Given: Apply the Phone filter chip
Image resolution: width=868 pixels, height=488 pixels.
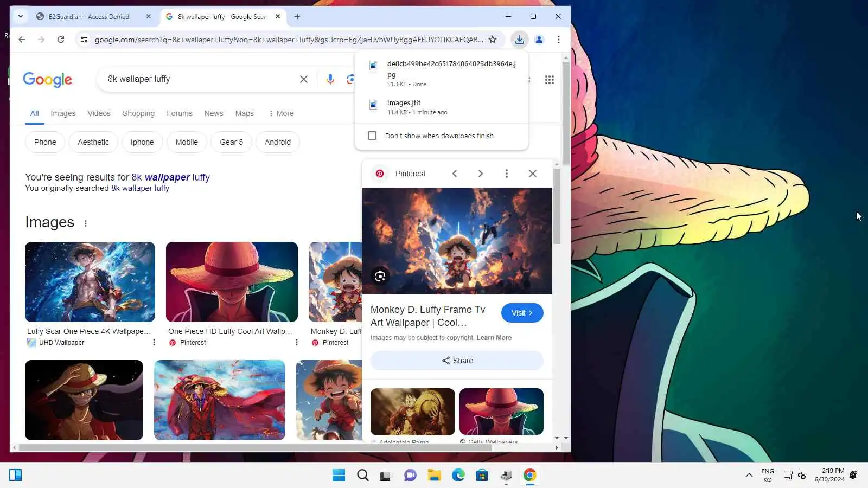Looking at the screenshot, I should coord(45,142).
